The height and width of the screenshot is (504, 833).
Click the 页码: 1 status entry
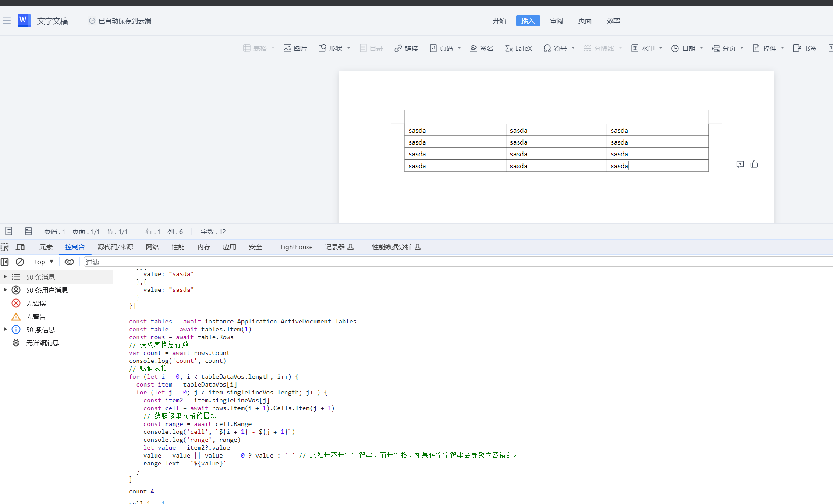point(54,231)
